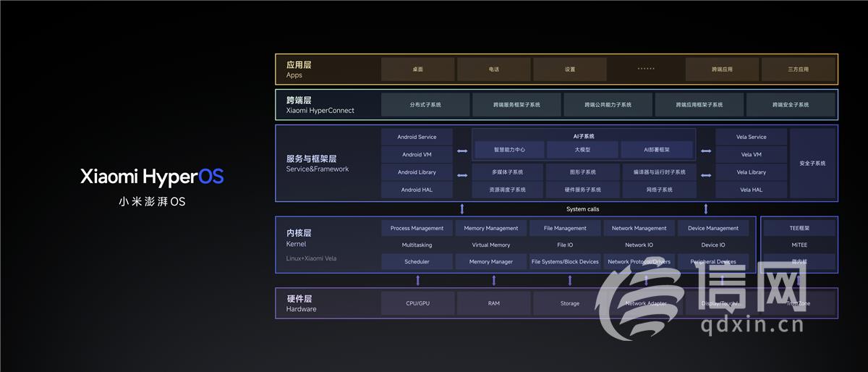
Task: Select the 电话 app block
Action: pyautogui.click(x=493, y=69)
